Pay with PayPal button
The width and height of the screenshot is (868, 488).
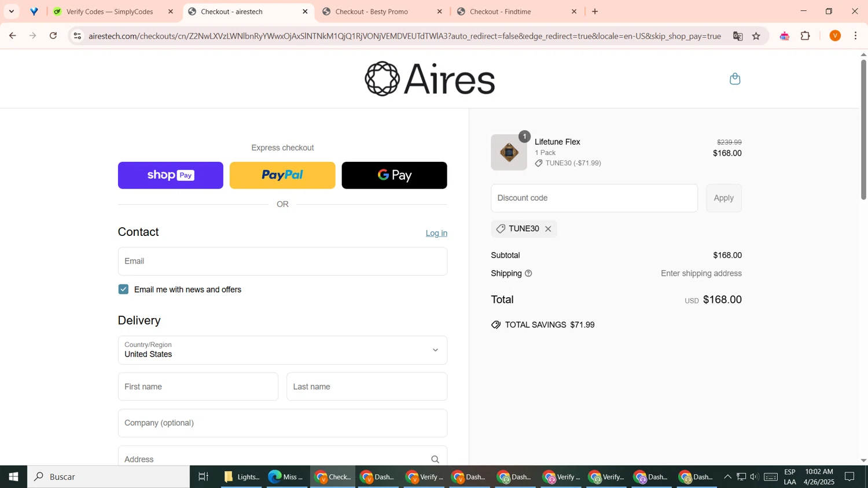[x=282, y=175]
